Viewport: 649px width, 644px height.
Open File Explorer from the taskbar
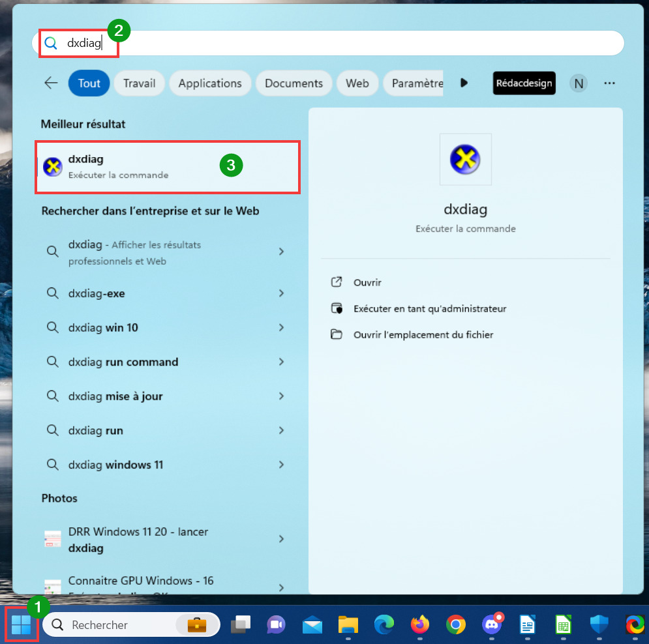(x=348, y=624)
